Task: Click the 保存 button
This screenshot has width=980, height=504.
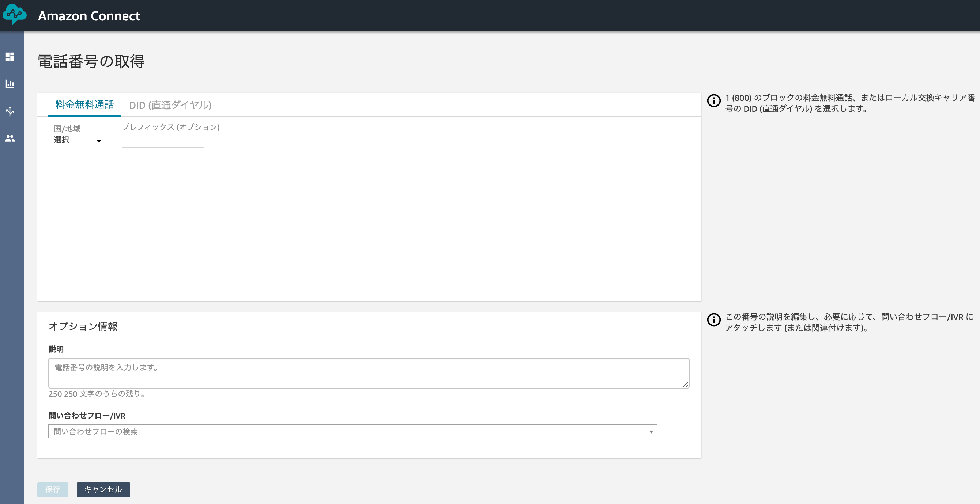Action: click(53, 489)
